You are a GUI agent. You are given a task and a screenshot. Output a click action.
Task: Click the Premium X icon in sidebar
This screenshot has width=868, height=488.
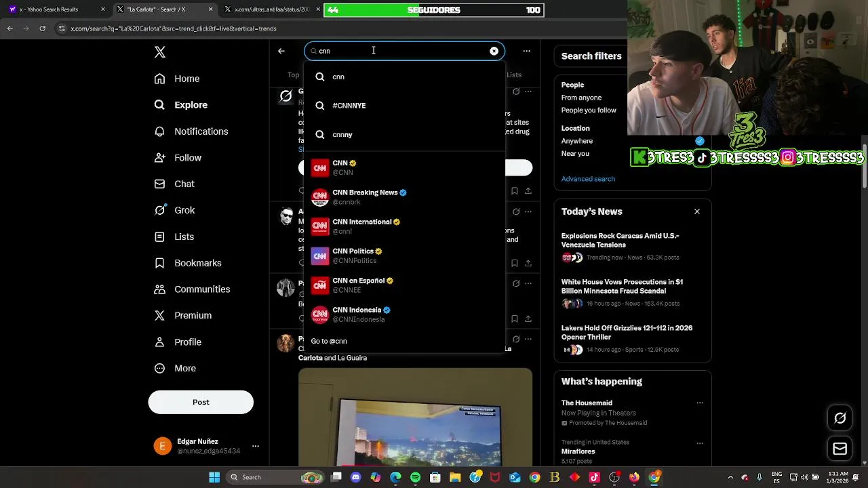tap(159, 315)
